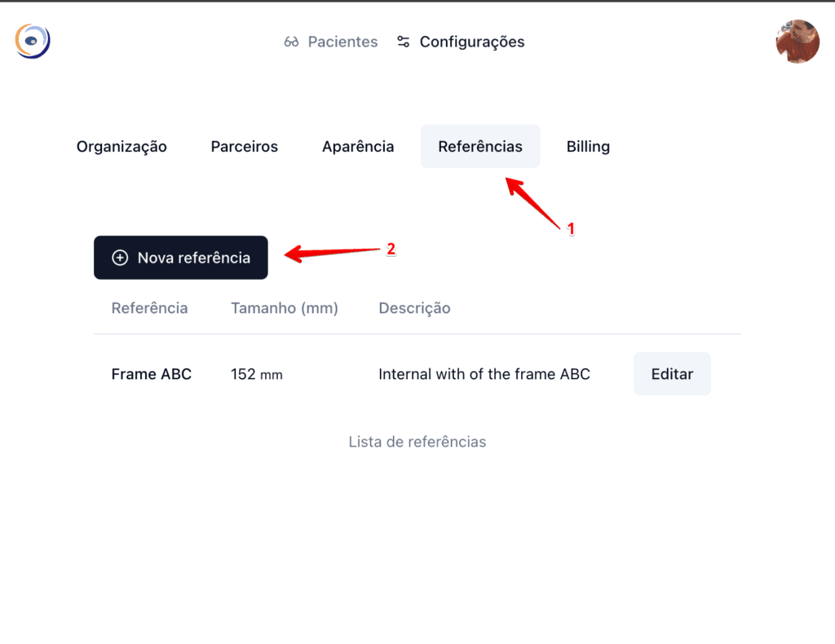Open the Aparência tab

coord(358,146)
